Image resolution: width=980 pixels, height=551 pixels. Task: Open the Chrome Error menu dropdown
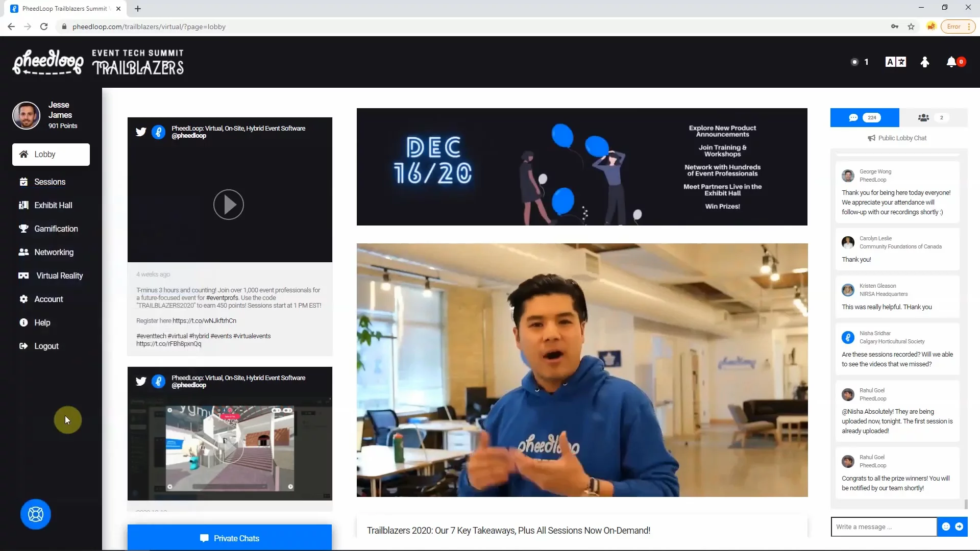click(958, 27)
